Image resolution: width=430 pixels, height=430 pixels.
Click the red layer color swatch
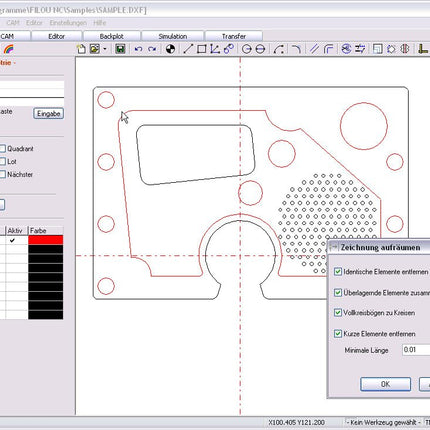pyautogui.click(x=46, y=240)
